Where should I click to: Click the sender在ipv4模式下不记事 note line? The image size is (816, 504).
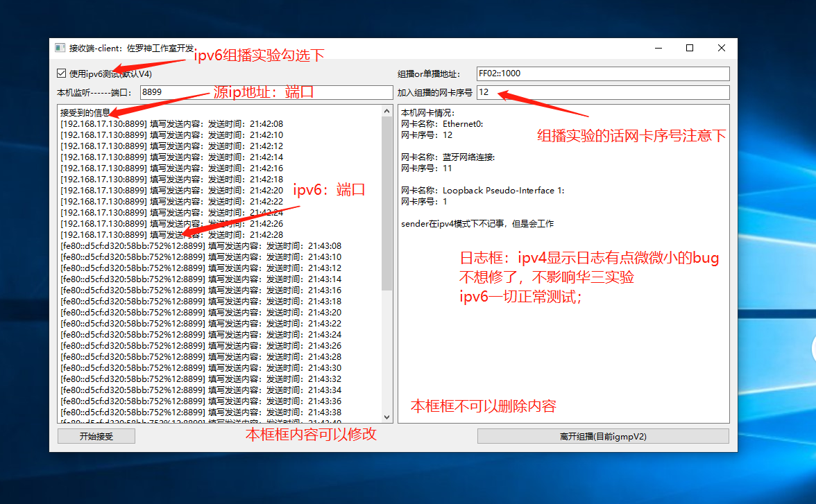pyautogui.click(x=477, y=224)
